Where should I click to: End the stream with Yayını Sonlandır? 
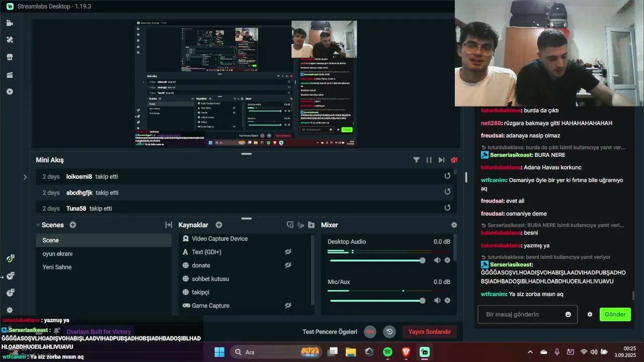[429, 332]
